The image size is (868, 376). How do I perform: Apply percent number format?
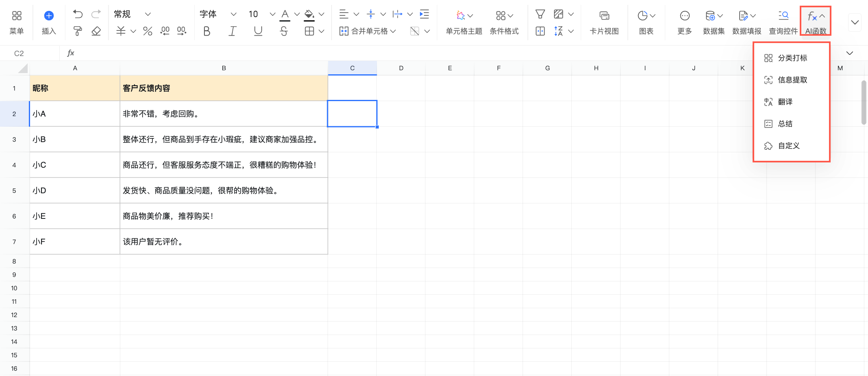coord(148,31)
